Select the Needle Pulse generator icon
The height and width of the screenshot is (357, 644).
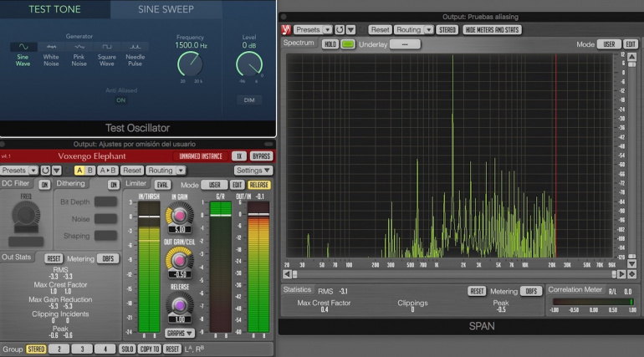[x=135, y=48]
